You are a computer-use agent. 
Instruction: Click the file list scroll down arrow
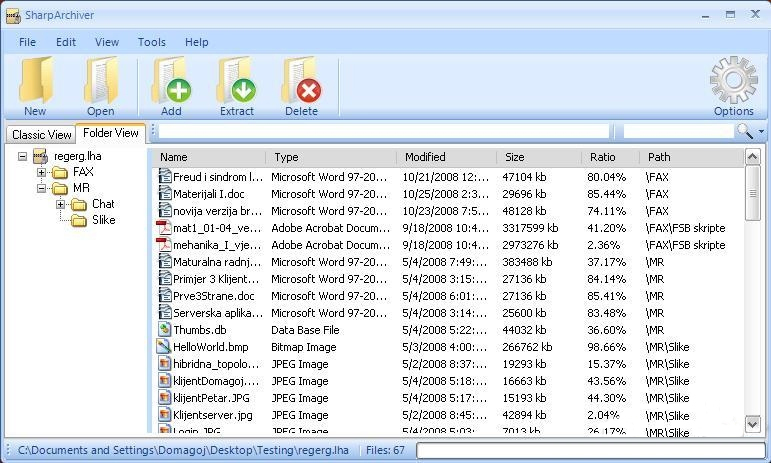click(x=753, y=424)
